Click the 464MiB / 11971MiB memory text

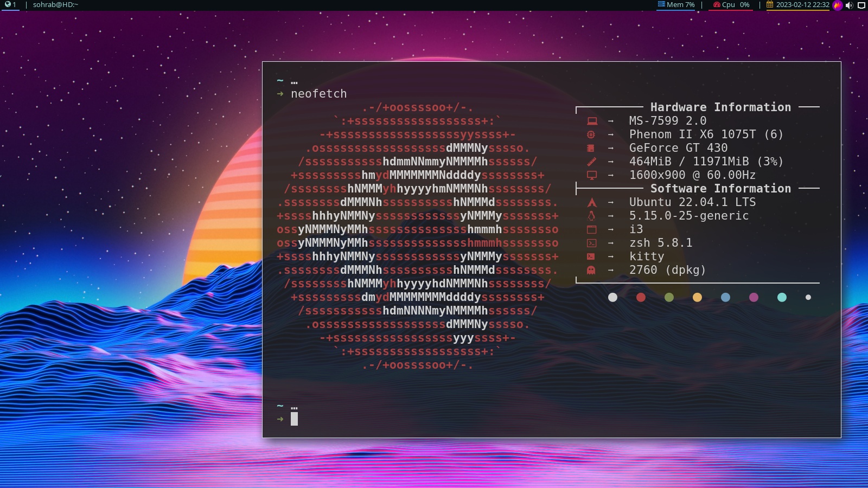706,162
